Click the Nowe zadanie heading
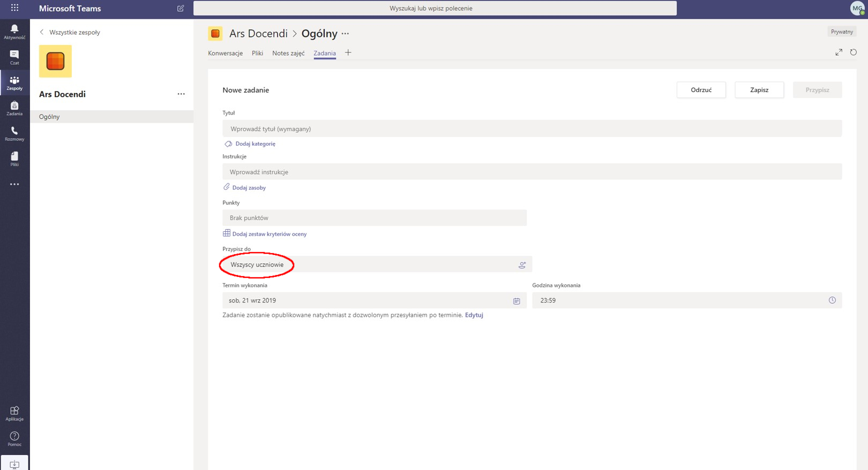Image resolution: width=868 pixels, height=470 pixels. 246,90
